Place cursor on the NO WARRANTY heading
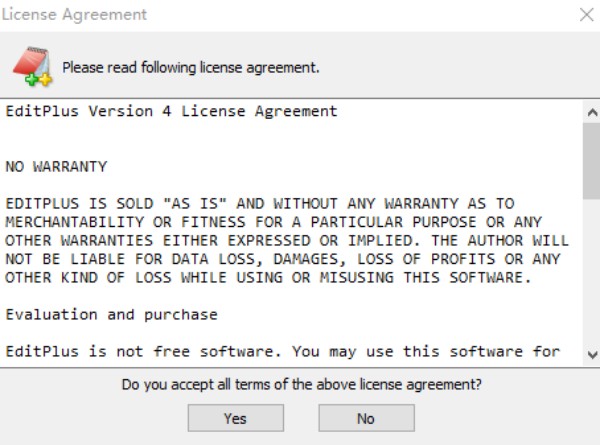 56,165
